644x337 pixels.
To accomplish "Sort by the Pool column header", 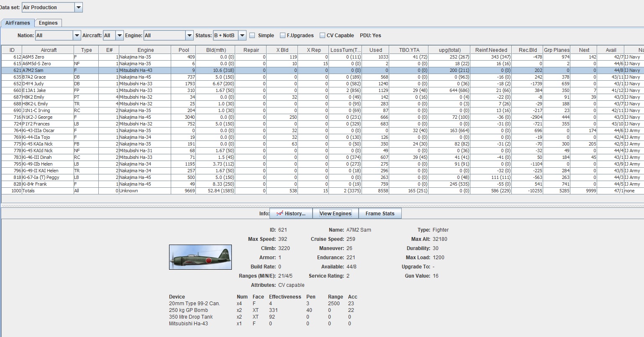I will [x=184, y=50].
